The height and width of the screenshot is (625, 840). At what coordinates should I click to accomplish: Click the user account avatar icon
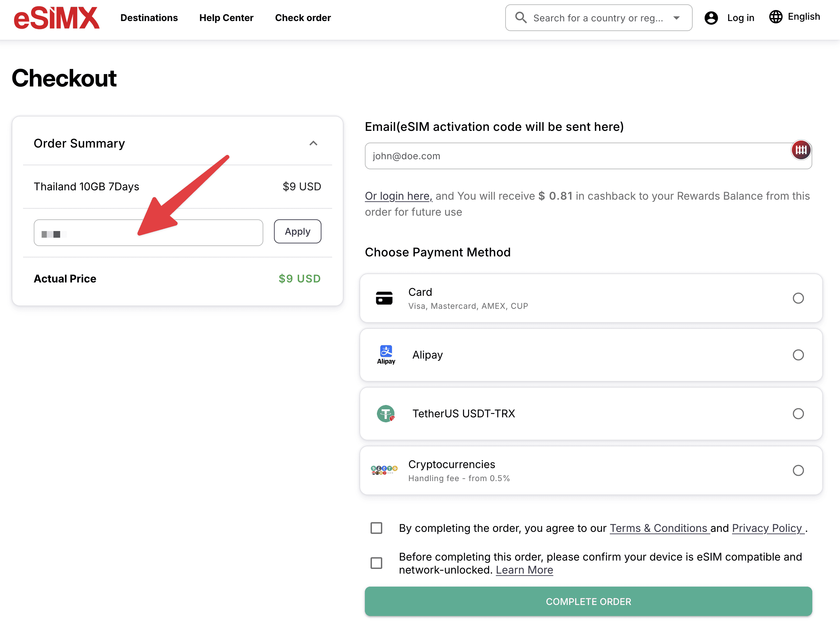point(711,18)
